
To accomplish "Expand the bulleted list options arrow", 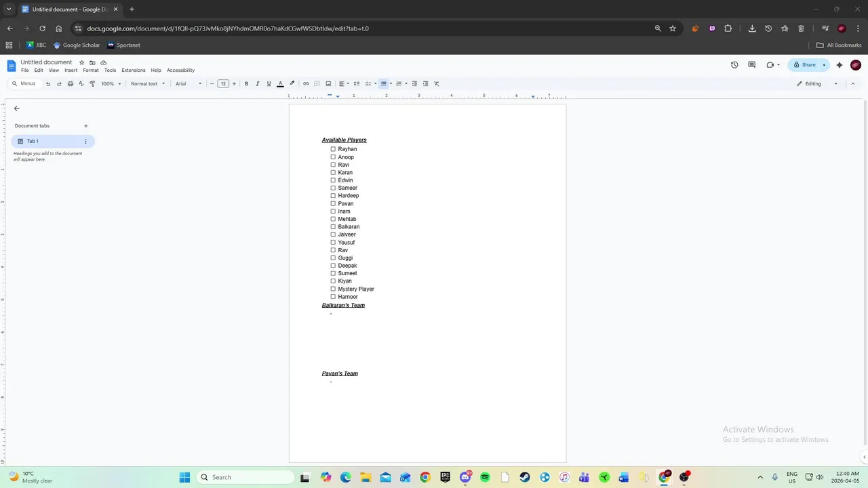I will pyautogui.click(x=391, y=84).
